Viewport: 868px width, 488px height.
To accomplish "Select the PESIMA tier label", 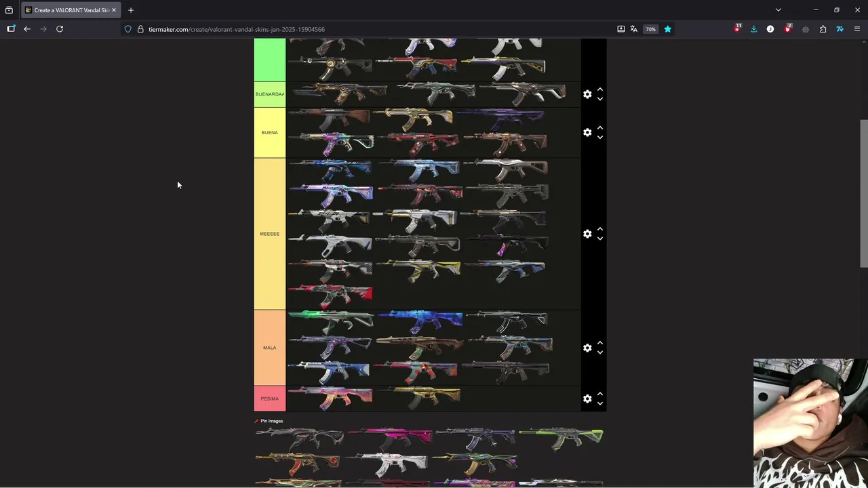I will click(270, 399).
